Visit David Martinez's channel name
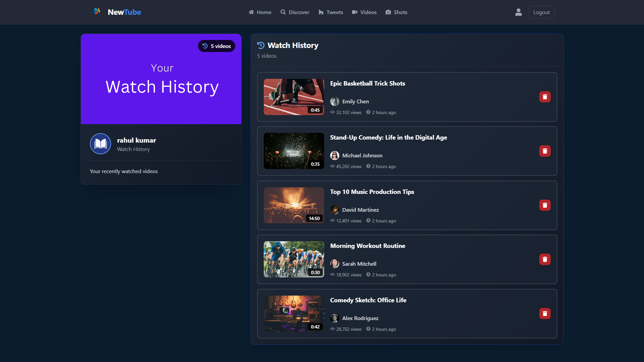This screenshot has width=644, height=362. 360,210
